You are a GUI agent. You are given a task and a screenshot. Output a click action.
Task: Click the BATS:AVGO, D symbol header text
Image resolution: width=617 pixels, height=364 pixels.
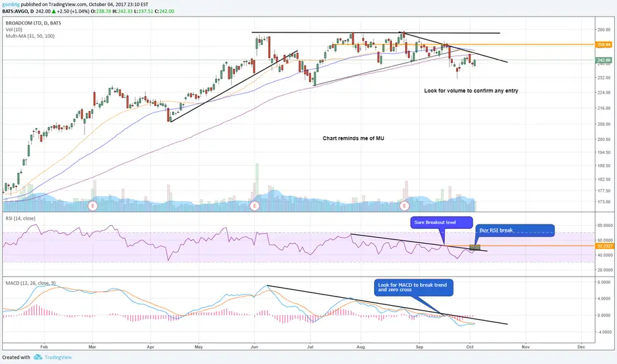17,11
